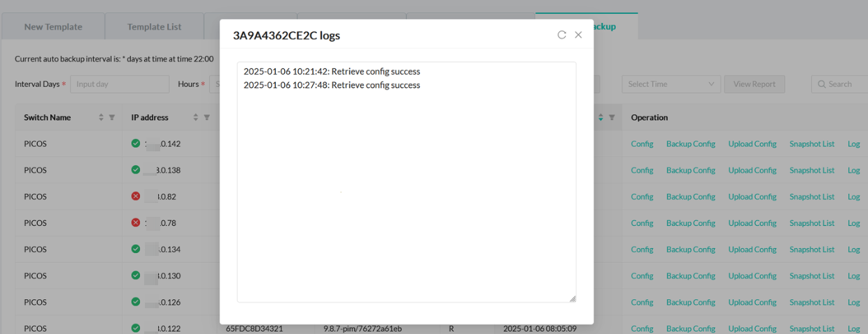The height and width of the screenshot is (334, 868).
Task: Click Upload Config for the 0.78 switch
Action: 752,223
